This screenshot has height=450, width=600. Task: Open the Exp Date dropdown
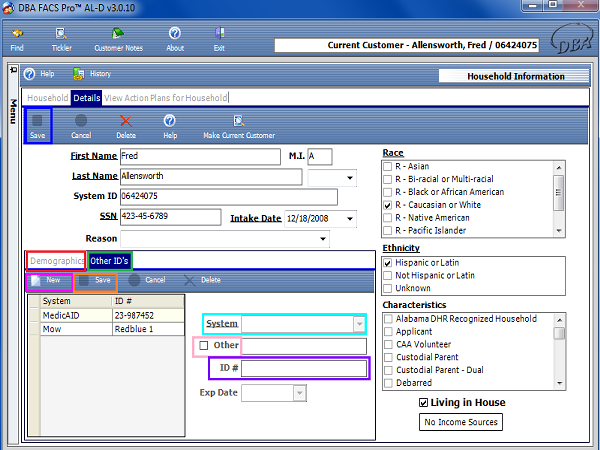point(300,393)
